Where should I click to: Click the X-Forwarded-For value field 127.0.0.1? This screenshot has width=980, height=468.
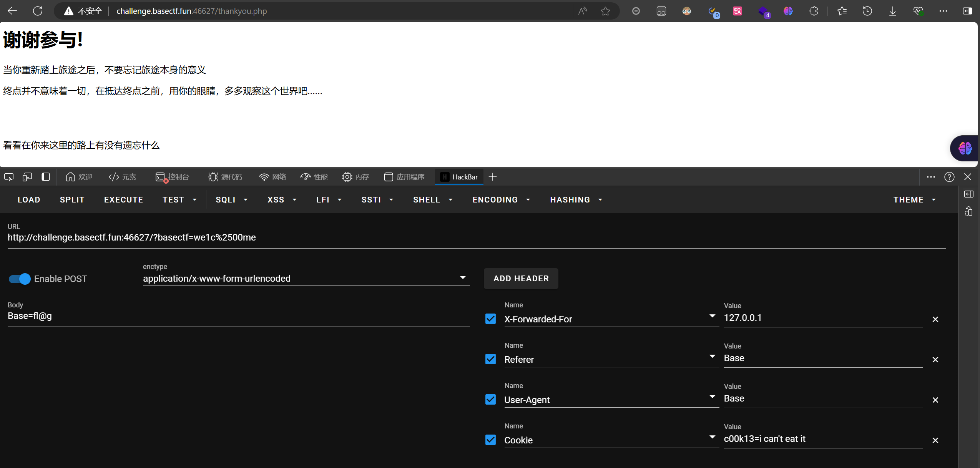[x=823, y=318]
